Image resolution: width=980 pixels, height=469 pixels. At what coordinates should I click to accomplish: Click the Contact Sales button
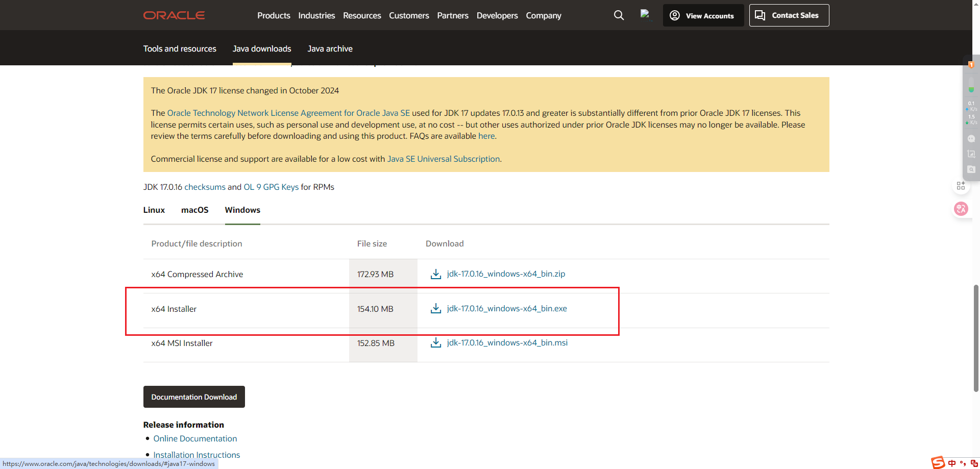[x=789, y=15]
